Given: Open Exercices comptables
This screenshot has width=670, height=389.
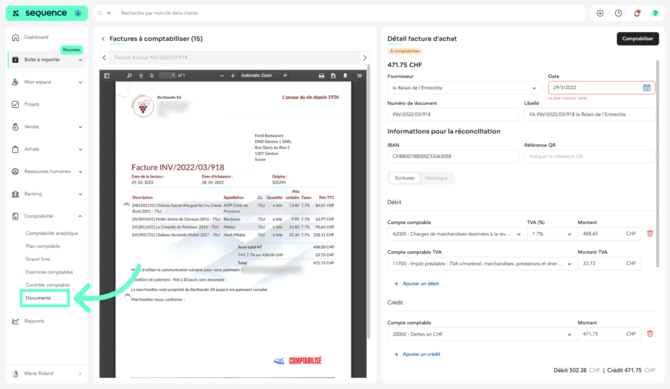Looking at the screenshot, I should click(49, 272).
